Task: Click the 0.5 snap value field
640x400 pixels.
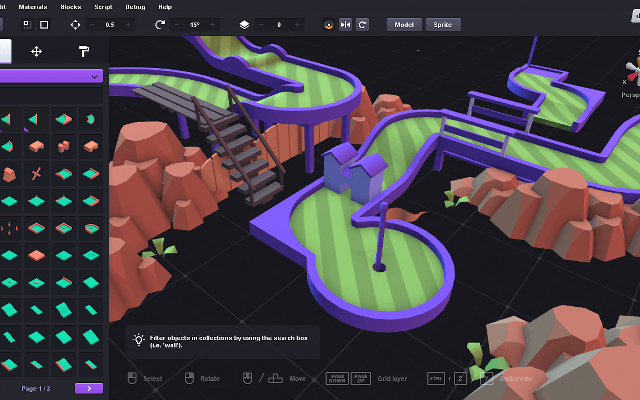Action: [110, 25]
